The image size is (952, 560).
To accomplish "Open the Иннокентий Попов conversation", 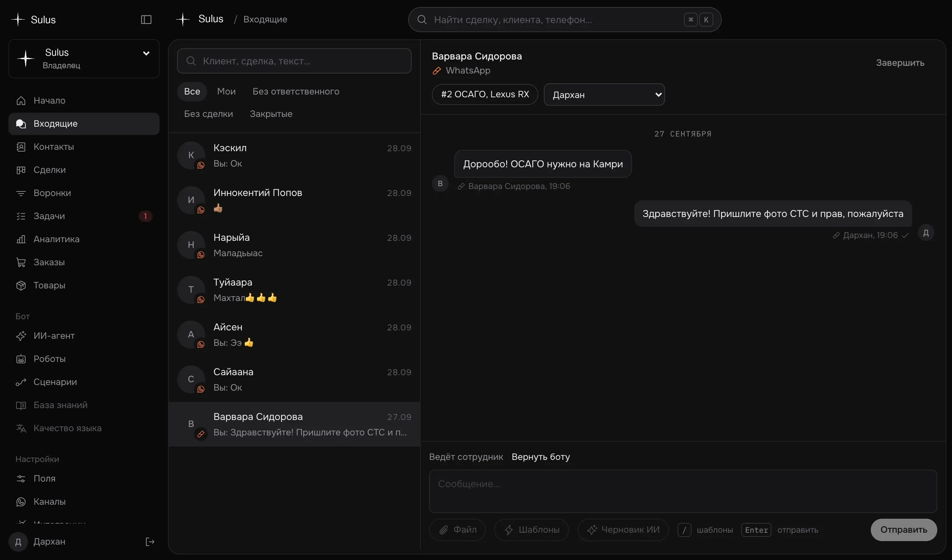I will point(294,200).
